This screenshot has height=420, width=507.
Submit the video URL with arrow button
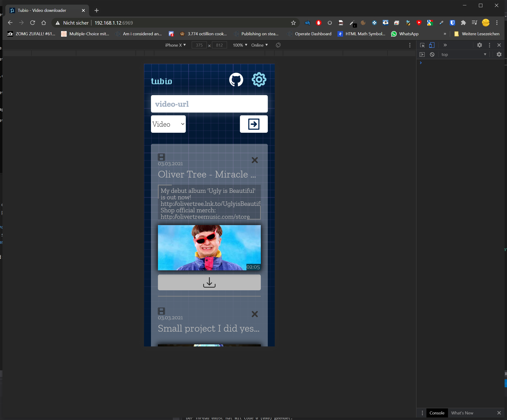(254, 124)
